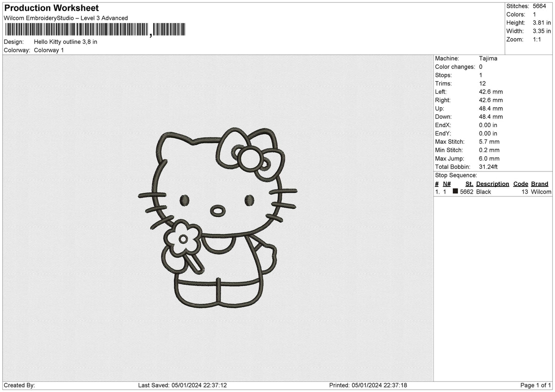Screen dimensions: 555x392
Task: Select "Last Saved: 05/01/2024 22:37:12" footer text
Action: click(x=182, y=385)
